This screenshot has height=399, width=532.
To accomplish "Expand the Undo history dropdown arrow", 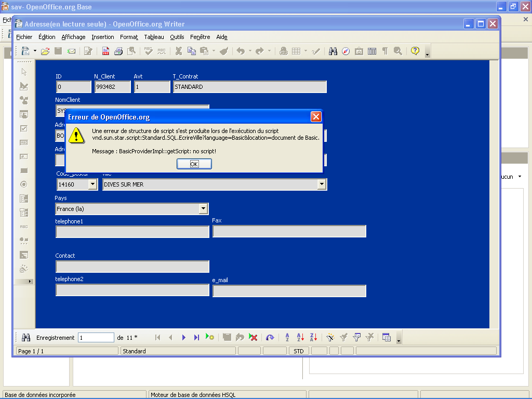I will tap(250, 51).
